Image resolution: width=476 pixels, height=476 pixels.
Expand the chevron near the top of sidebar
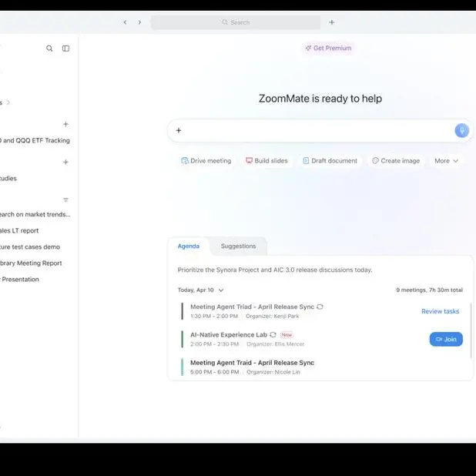tap(8, 102)
